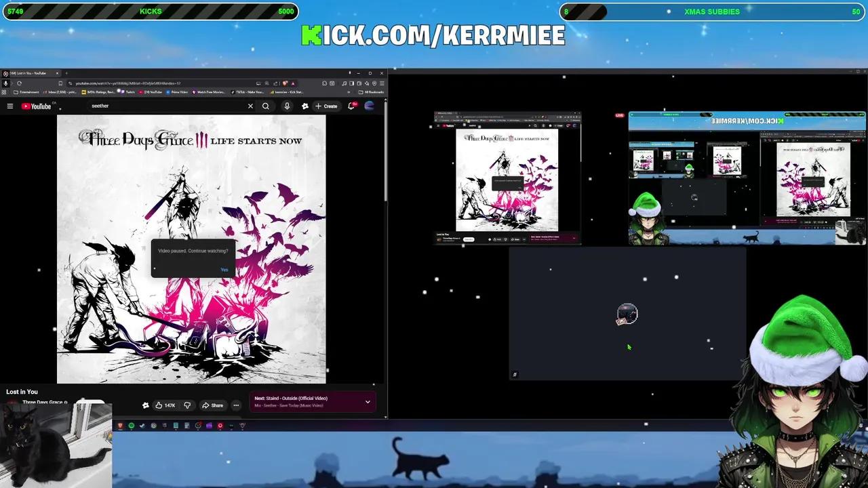Image resolution: width=868 pixels, height=488 pixels.
Task: Open the IMDb Ratings bookmark
Action: tap(99, 92)
